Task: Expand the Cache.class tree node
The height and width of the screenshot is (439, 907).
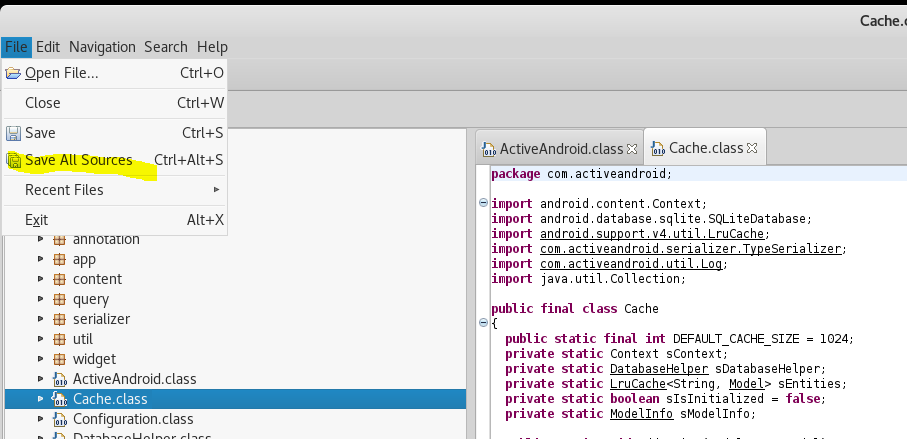Action: [41, 399]
